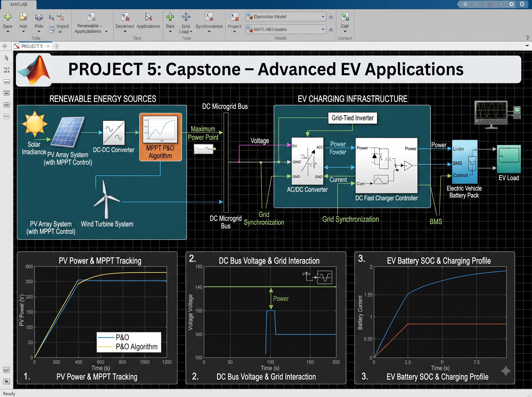Expand tab list arrow at far right
The width and height of the screenshot is (532, 397).
(x=527, y=46)
